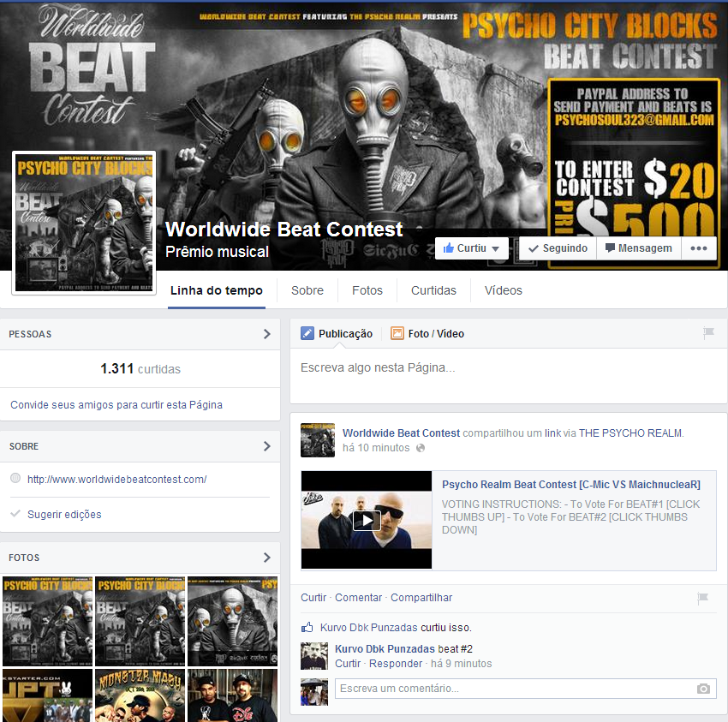Click the Escreva algo nesta Página field

(x=509, y=375)
